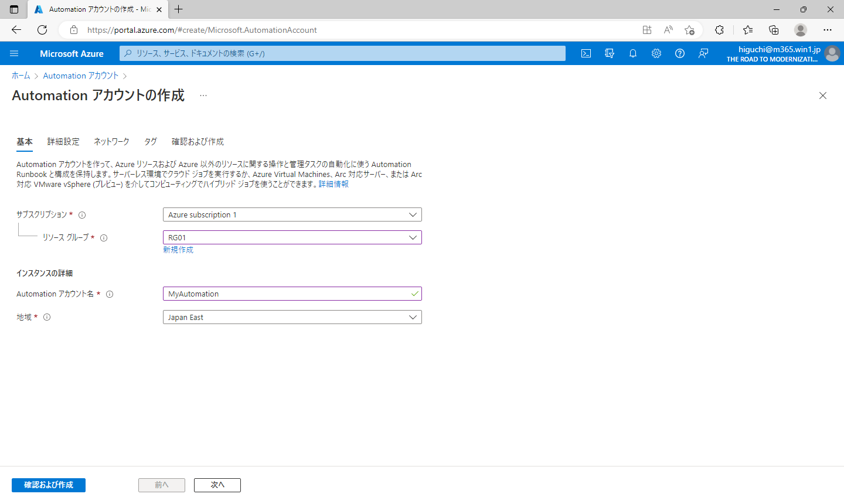Viewport: 844px width, 504px height.
Task: Open the Read aloud icon in address bar
Action: pyautogui.click(x=668, y=30)
